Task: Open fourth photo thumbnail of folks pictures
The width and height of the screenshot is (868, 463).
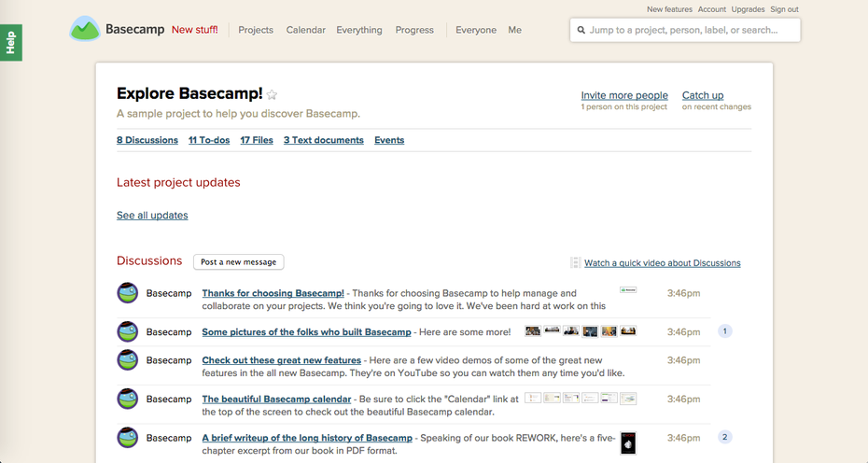Action: pyautogui.click(x=590, y=331)
